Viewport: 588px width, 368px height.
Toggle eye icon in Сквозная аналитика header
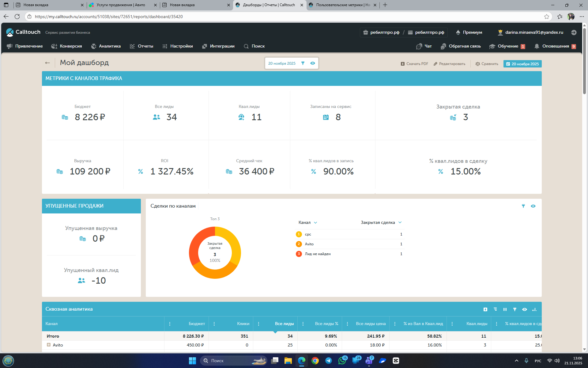(x=525, y=309)
